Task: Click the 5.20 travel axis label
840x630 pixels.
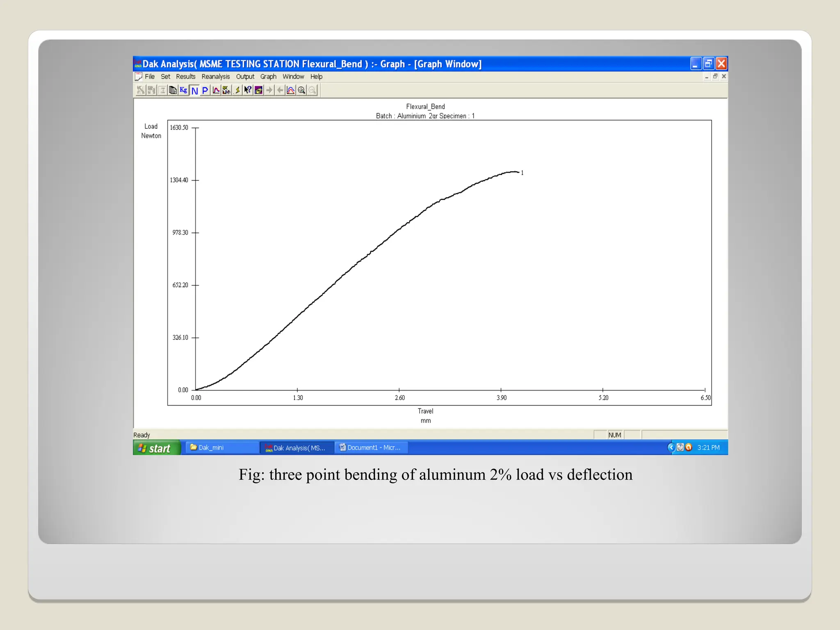Action: pos(603,398)
